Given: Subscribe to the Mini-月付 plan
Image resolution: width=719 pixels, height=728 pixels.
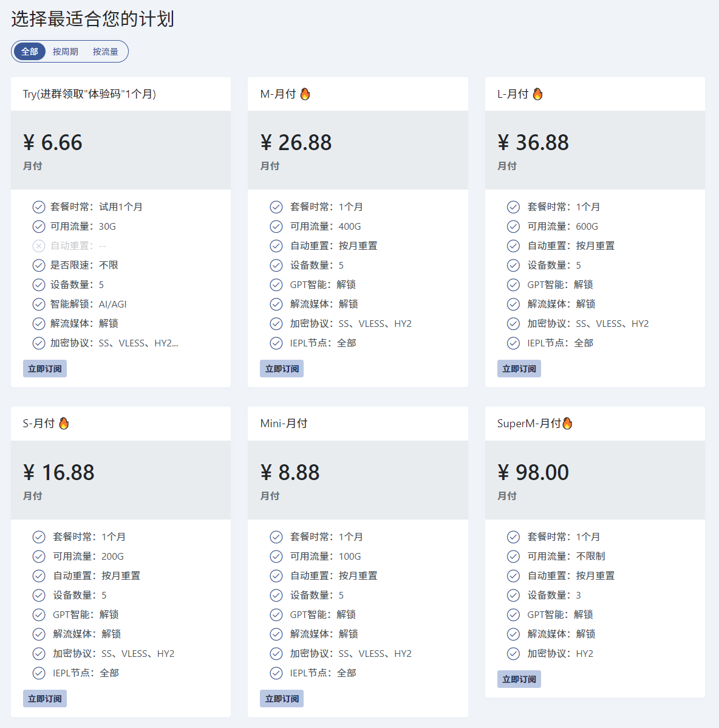Looking at the screenshot, I should pyautogui.click(x=282, y=699).
